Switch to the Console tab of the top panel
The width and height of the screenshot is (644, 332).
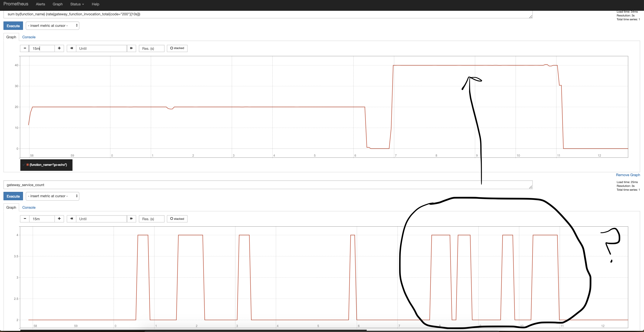29,37
